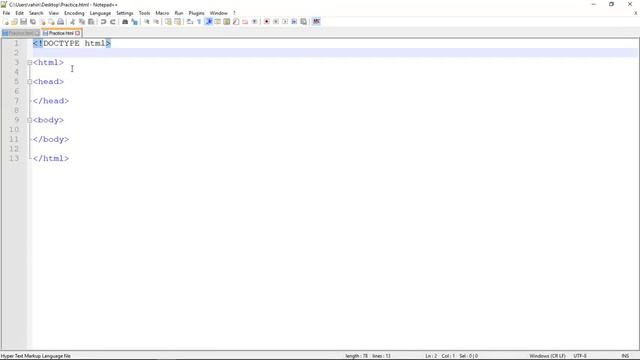Toggle synchronize horizontal scrolling

[x=178, y=22]
